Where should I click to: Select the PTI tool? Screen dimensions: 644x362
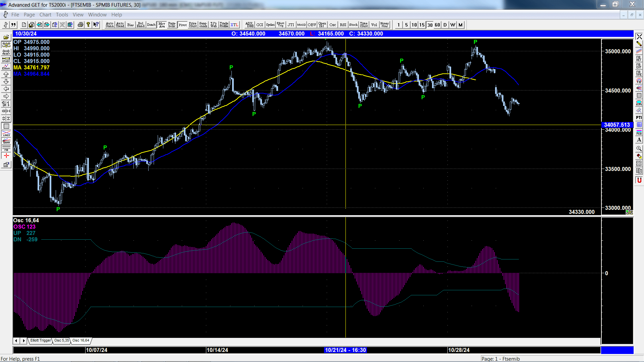(x=639, y=117)
